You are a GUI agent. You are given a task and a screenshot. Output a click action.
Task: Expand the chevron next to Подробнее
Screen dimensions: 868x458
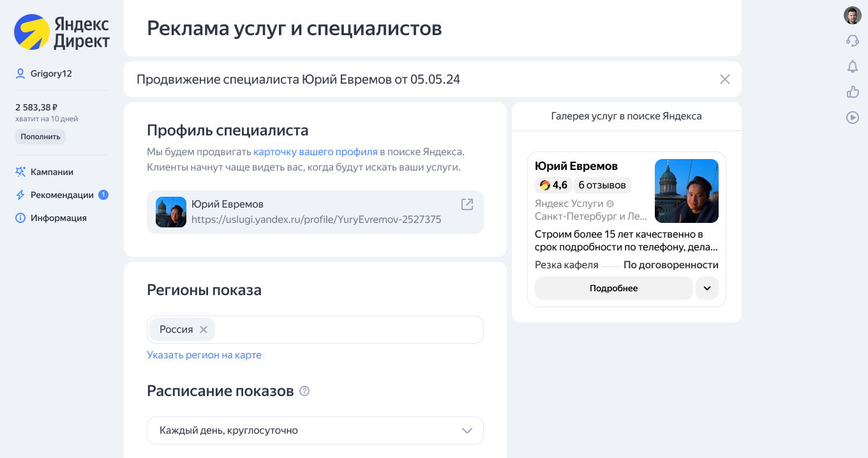707,288
